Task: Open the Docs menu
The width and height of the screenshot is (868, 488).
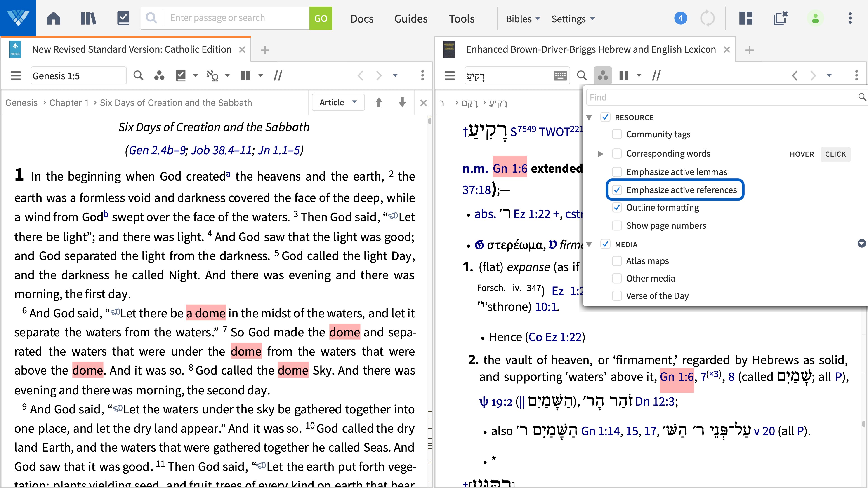Action: coord(362,19)
